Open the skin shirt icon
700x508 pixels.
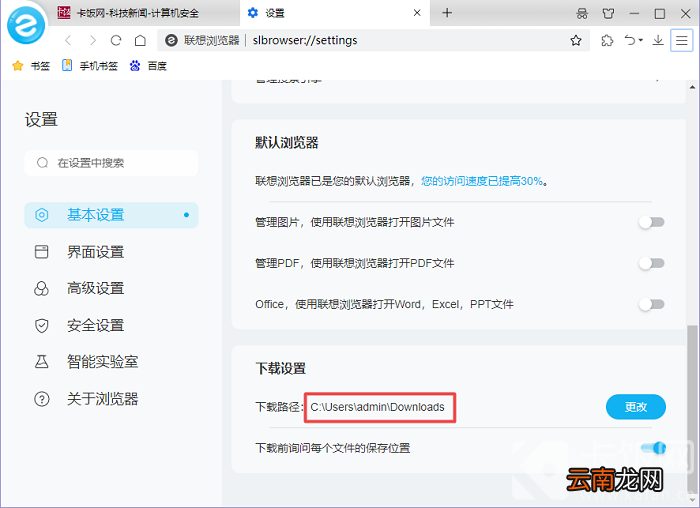[x=608, y=13]
